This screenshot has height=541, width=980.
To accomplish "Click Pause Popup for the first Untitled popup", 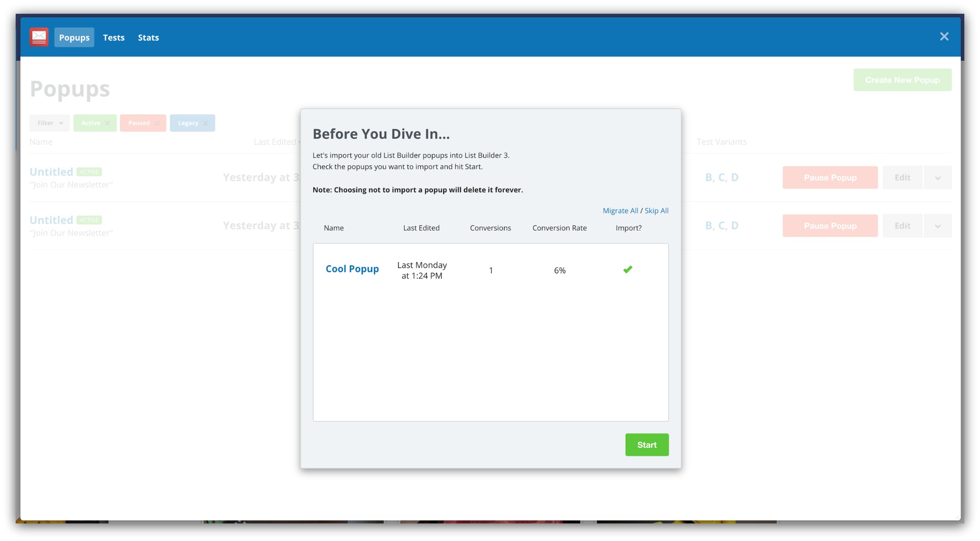I will coord(830,177).
